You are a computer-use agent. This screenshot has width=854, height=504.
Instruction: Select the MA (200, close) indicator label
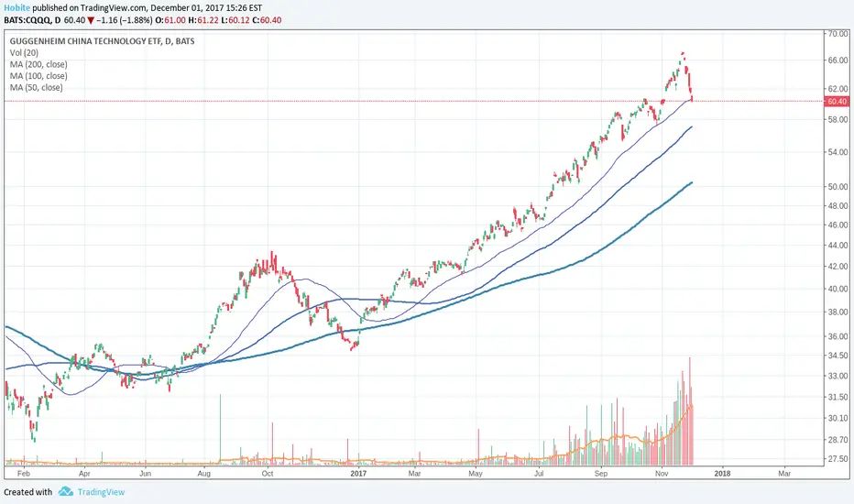38,64
